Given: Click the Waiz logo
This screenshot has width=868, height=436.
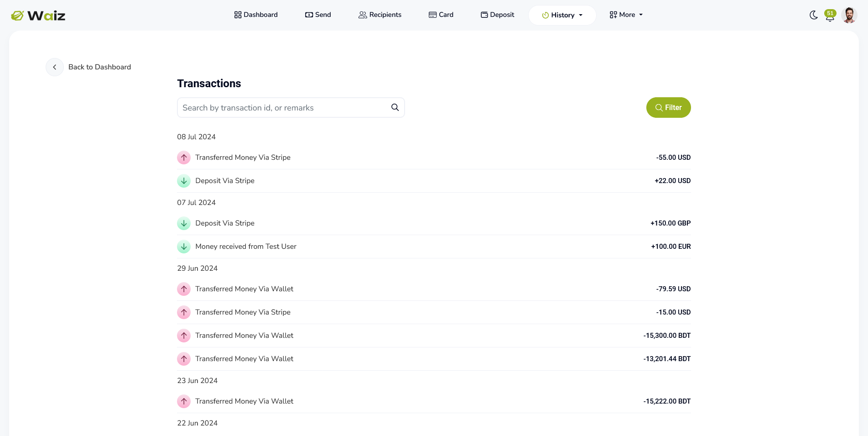Looking at the screenshot, I should [x=38, y=15].
